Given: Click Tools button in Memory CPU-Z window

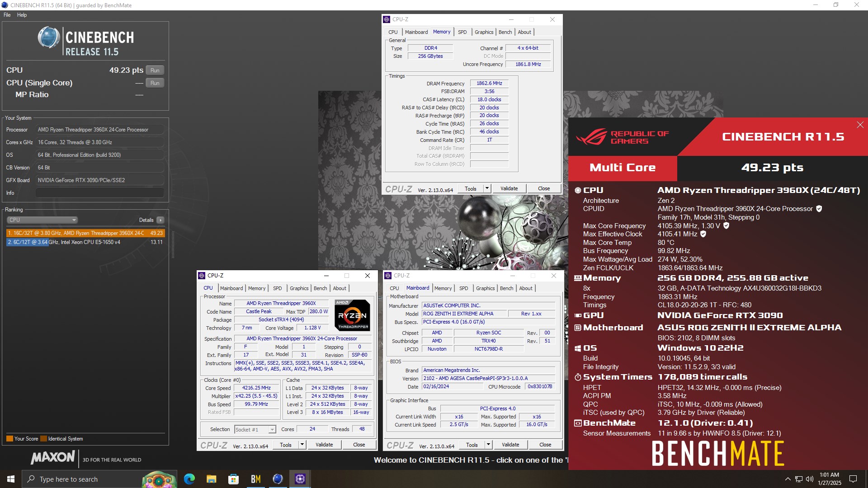Looking at the screenshot, I should pos(471,188).
